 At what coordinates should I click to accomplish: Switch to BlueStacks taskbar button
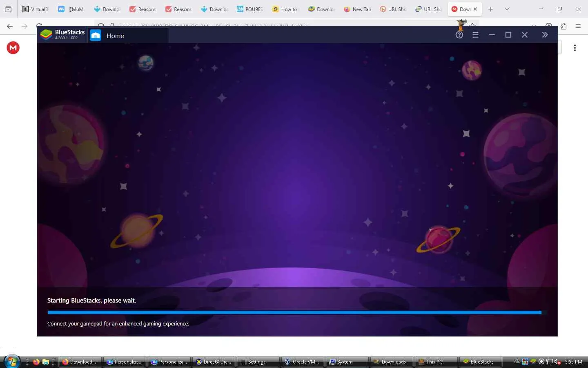[x=481, y=362]
